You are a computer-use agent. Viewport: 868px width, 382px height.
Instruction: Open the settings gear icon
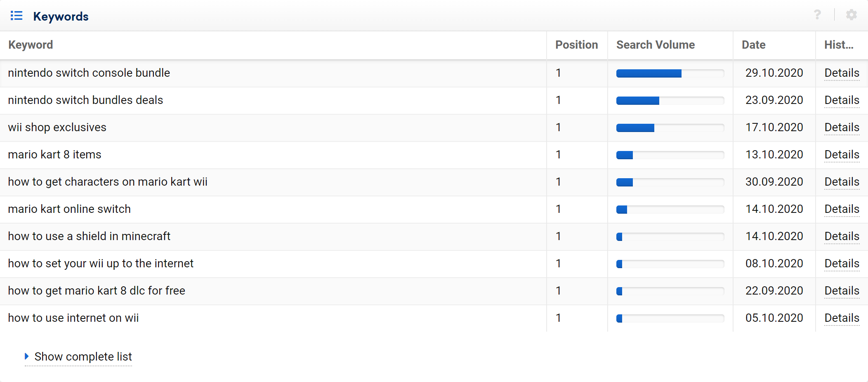851,15
